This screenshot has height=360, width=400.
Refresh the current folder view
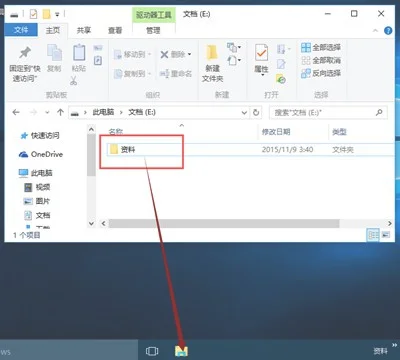click(x=256, y=113)
